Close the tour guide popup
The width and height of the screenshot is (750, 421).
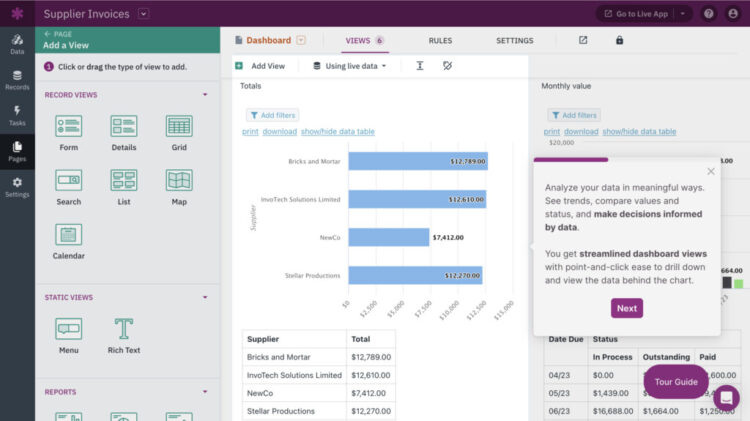coord(711,171)
